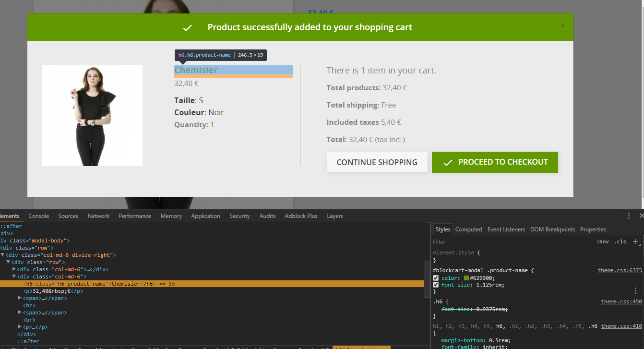This screenshot has height=349, width=644.
Task: Uncheck the font-size 1.125rem property checkbox
Action: pyautogui.click(x=436, y=285)
